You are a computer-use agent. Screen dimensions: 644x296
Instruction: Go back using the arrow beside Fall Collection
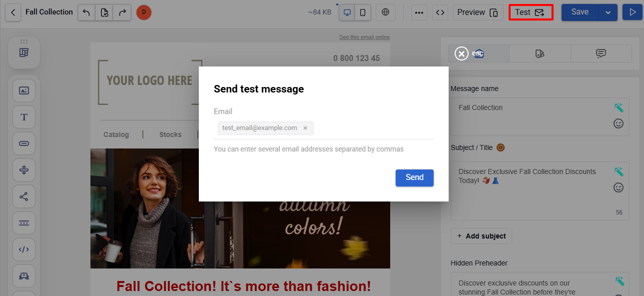coord(13,12)
